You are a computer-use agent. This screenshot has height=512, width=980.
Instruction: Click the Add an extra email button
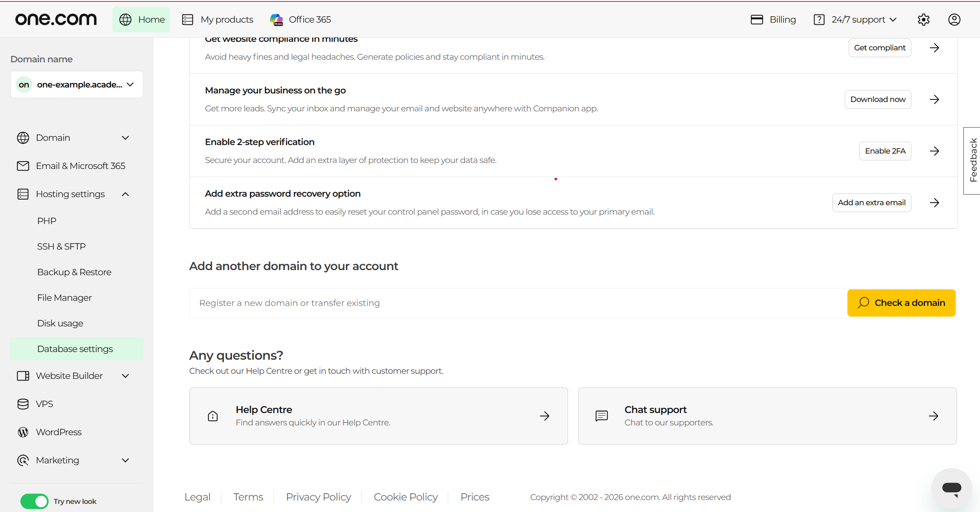coord(872,203)
